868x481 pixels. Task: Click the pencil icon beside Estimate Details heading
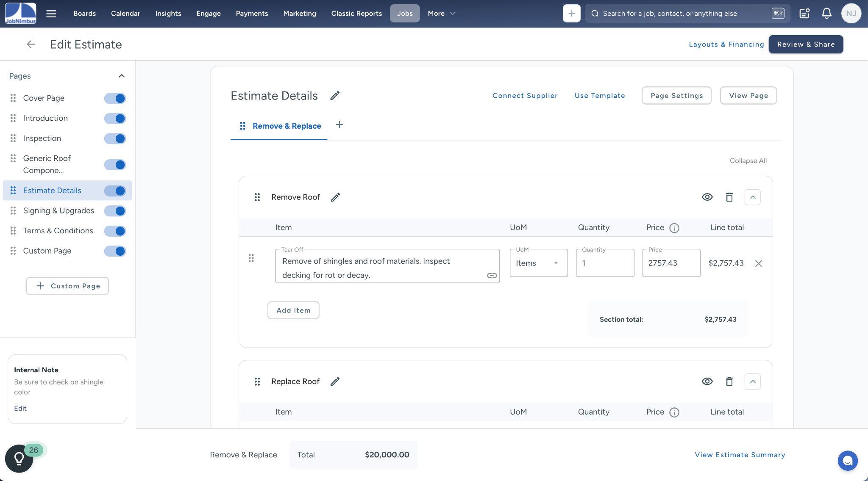(x=335, y=96)
